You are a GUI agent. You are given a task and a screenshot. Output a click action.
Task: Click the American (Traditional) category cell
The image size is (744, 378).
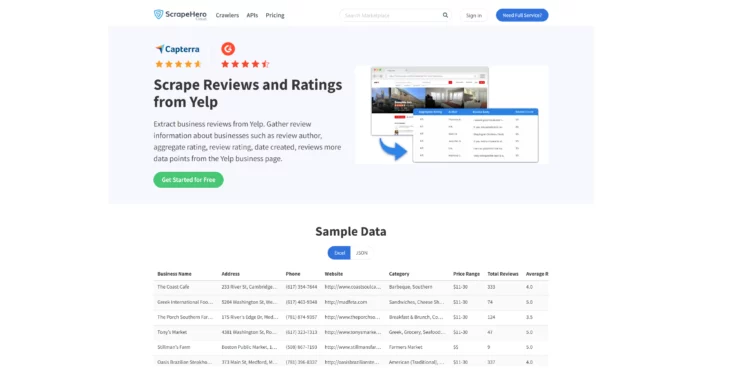[x=417, y=362]
